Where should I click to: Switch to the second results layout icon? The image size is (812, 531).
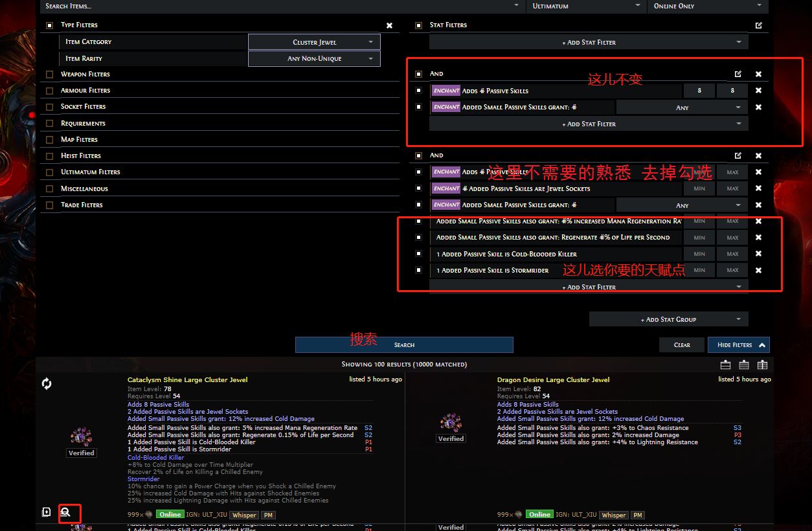(744, 365)
